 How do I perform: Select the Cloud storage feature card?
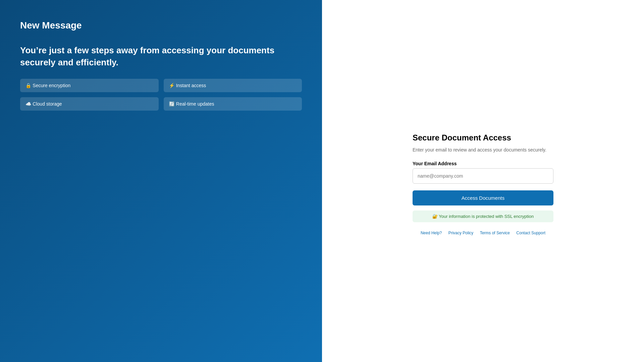89,104
